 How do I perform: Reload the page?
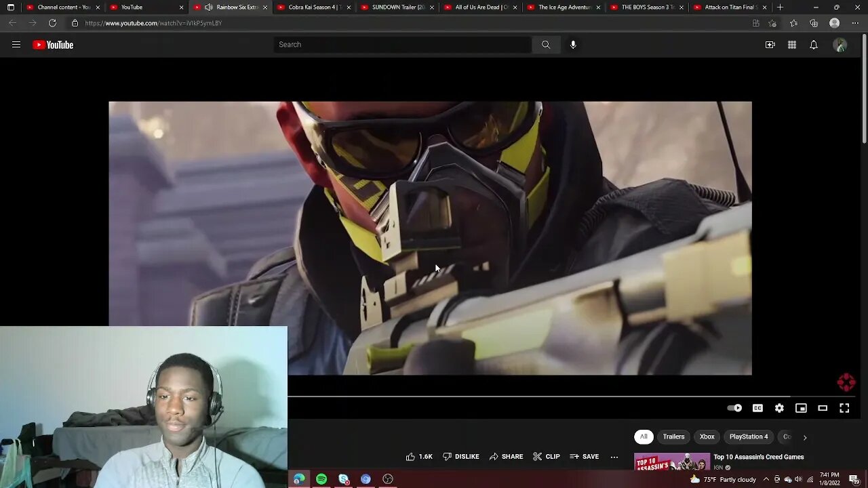[52, 23]
